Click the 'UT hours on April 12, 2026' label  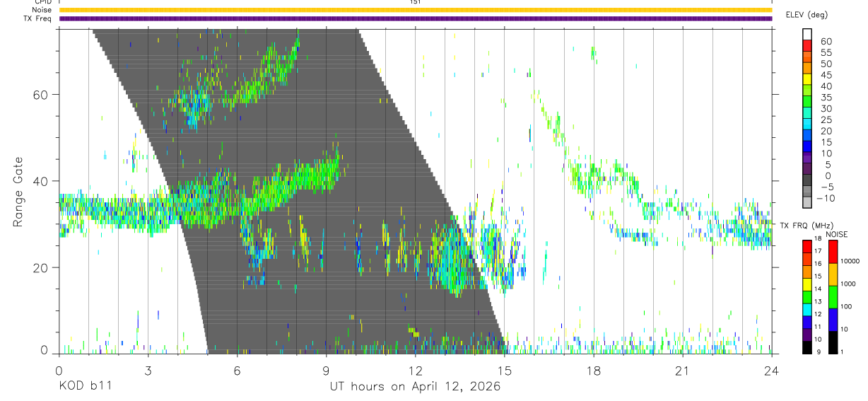(415, 387)
